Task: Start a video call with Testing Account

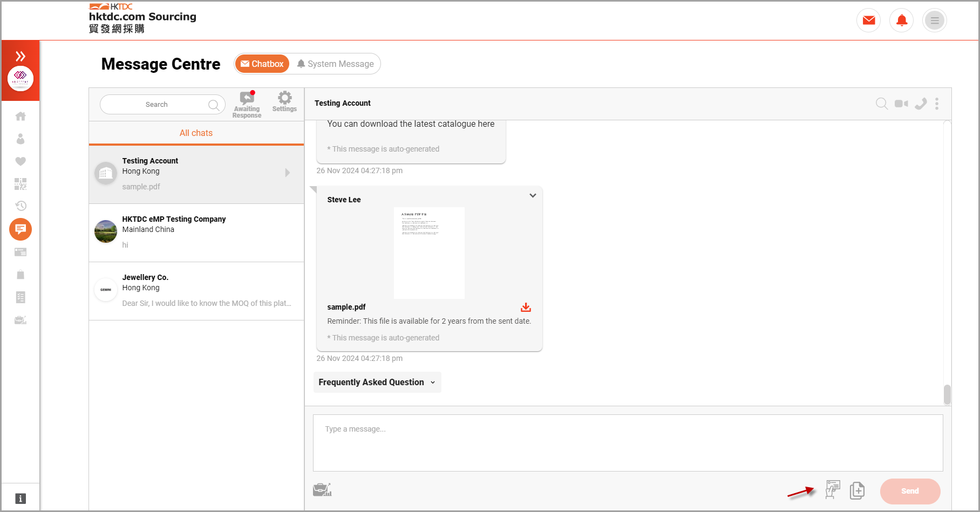Action: (901, 104)
